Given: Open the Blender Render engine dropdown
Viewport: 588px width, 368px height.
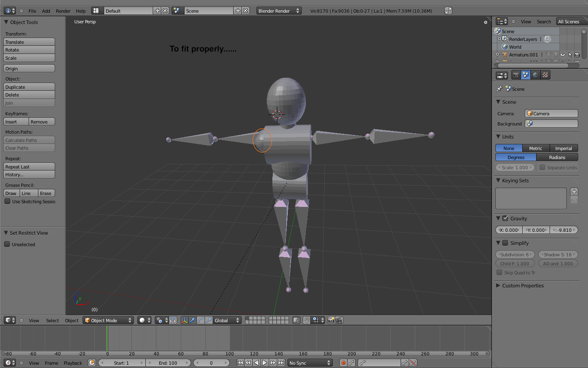Looking at the screenshot, I should click(x=278, y=11).
